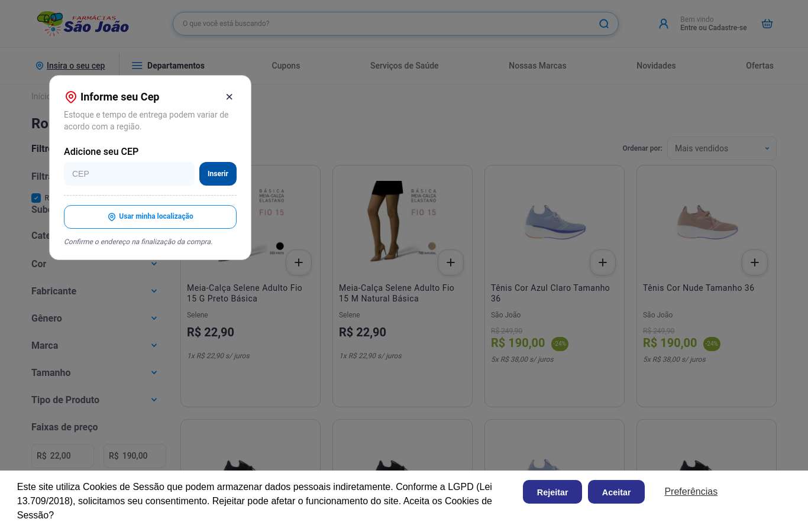Click Entre ou Cadastre-se
This screenshot has width=808, height=532.
point(713,28)
